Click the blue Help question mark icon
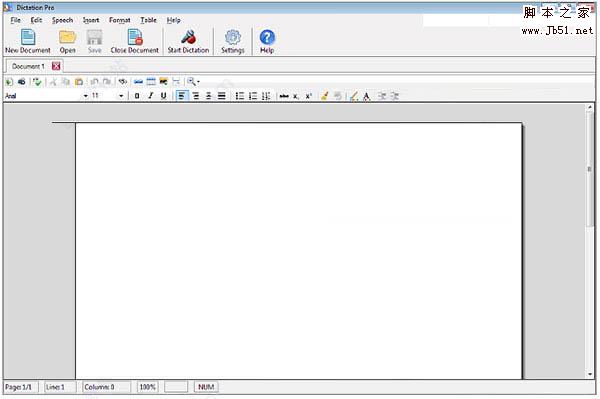 click(x=267, y=41)
